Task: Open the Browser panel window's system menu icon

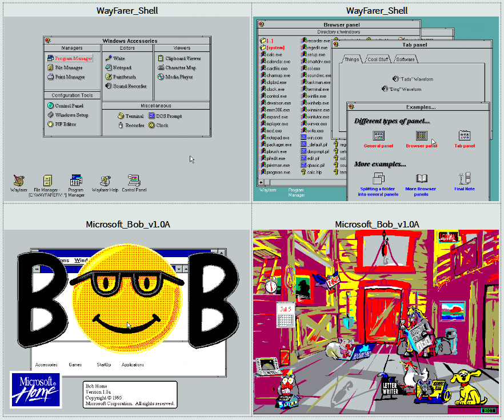Action: click(262, 25)
